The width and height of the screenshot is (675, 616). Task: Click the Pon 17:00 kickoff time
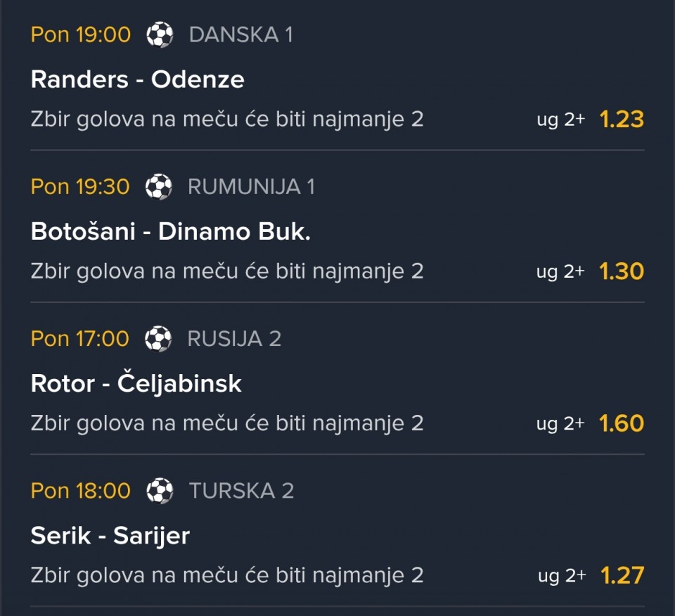click(80, 338)
